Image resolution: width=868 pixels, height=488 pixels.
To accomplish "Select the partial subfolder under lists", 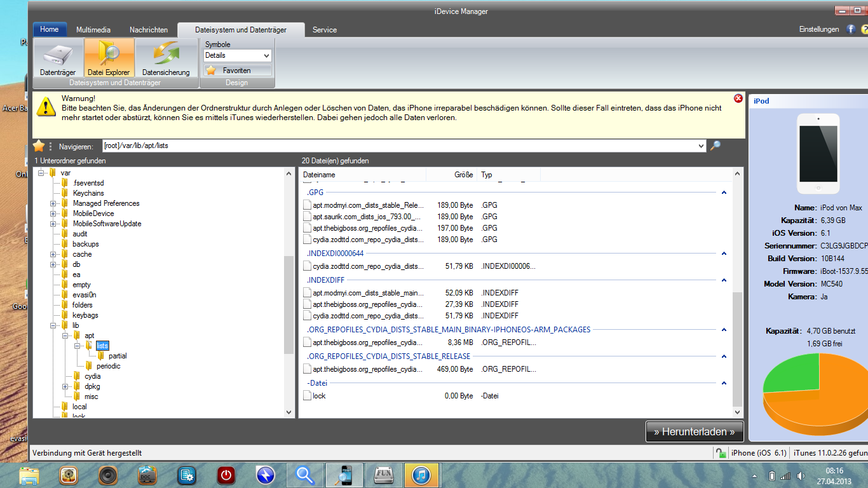I will tap(118, 356).
